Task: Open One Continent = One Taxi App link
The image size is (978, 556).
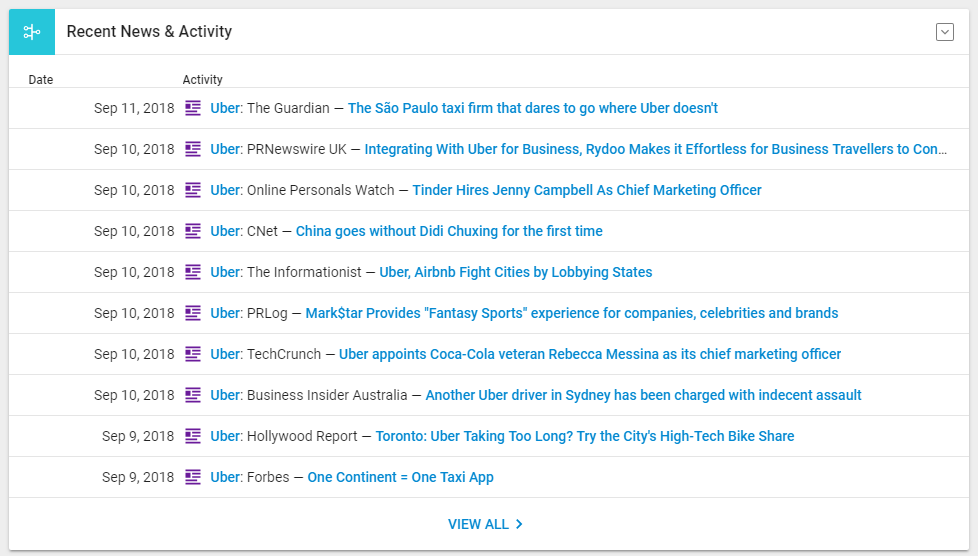Action: click(400, 477)
